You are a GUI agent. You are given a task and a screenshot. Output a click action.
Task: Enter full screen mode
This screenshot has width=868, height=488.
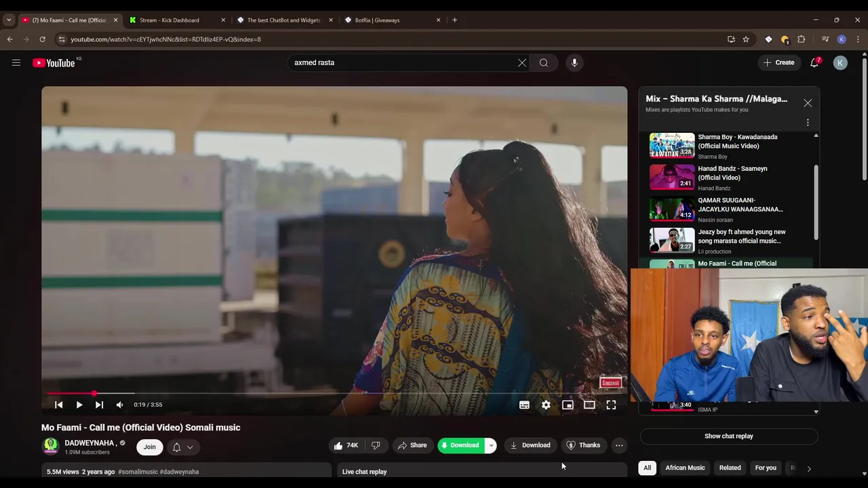611,405
